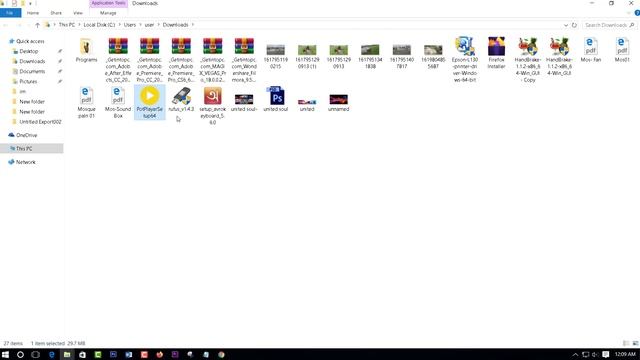Select the united soul Photoshop PSD file
The height and width of the screenshot is (360, 640).
coord(276,99)
